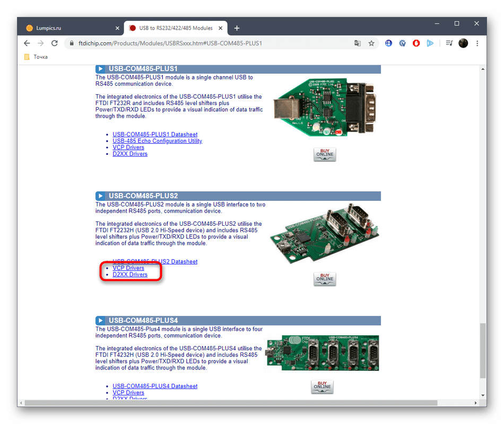Open the Chrome three-dot menu
Screen dimensions: 504x424
[477, 43]
